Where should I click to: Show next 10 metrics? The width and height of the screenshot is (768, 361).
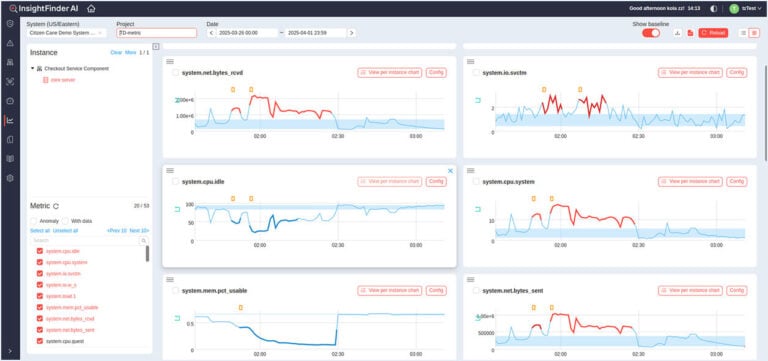(140, 230)
